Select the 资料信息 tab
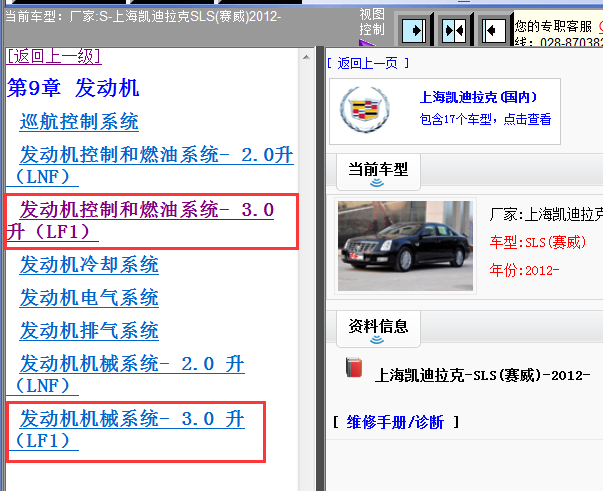Viewport: 603px width, 491px height. [x=378, y=328]
